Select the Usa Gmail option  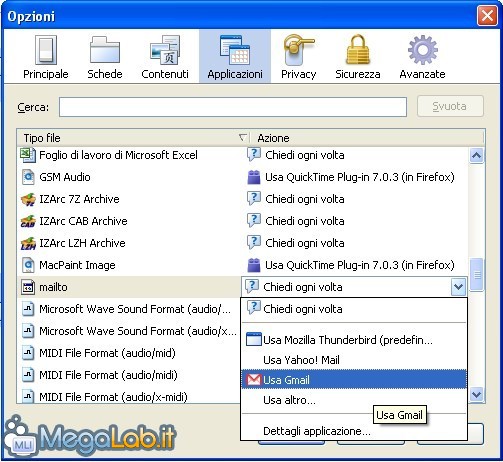354,379
